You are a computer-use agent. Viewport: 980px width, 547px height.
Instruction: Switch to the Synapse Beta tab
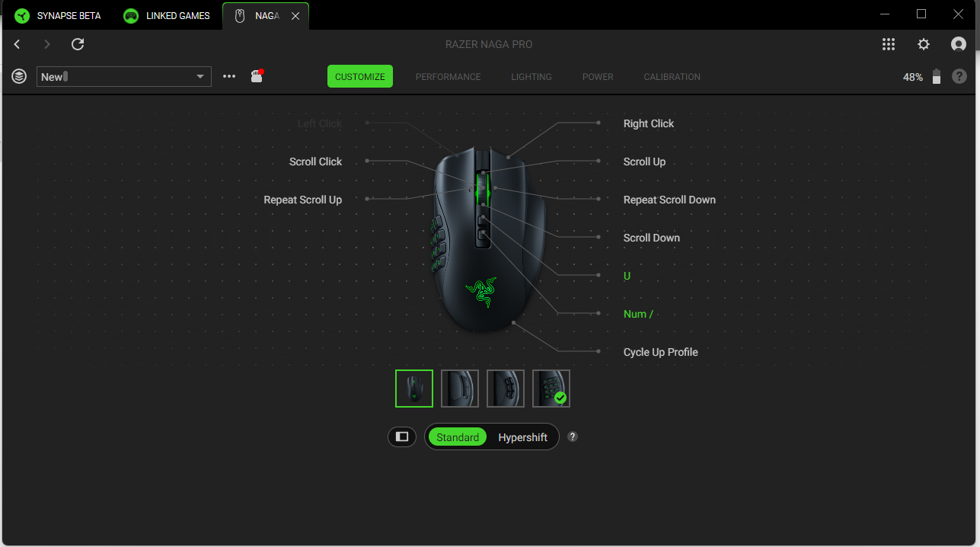[x=59, y=16]
